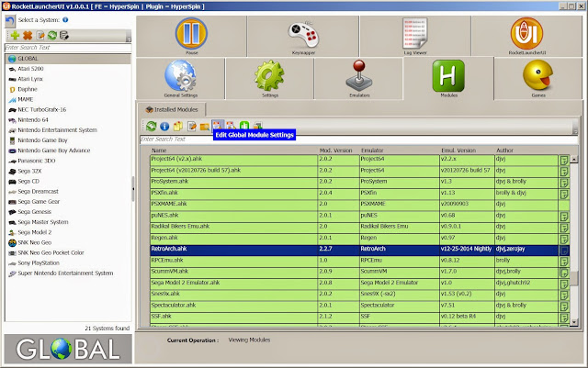Viewport: 588px width, 368px height.
Task: Open the Settings green gear section
Action: (x=269, y=79)
